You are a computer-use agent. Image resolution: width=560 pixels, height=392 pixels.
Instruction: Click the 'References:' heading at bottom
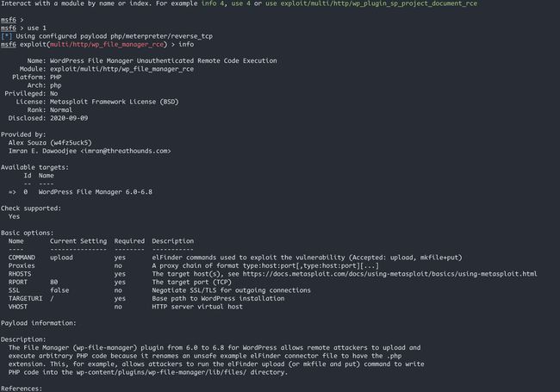pyautogui.click(x=22, y=389)
